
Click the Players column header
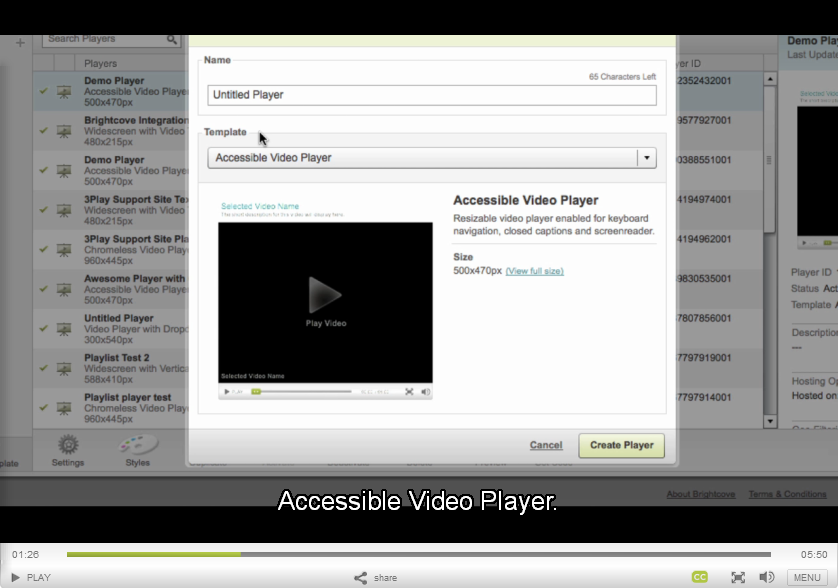coord(101,64)
